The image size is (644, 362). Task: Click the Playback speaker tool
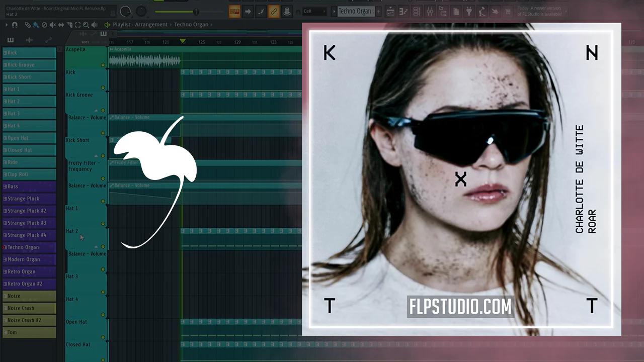(94, 25)
